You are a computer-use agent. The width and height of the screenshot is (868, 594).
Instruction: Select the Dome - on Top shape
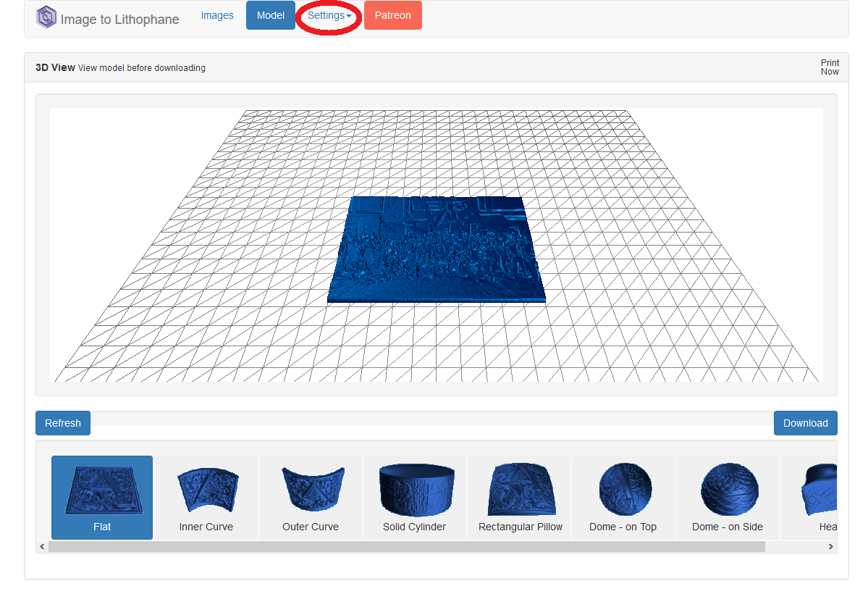click(623, 498)
